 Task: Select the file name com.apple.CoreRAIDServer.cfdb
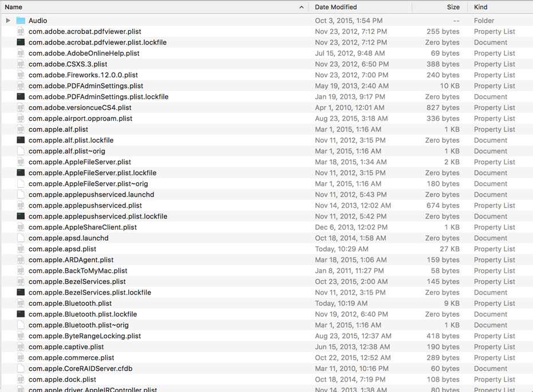[x=81, y=369]
